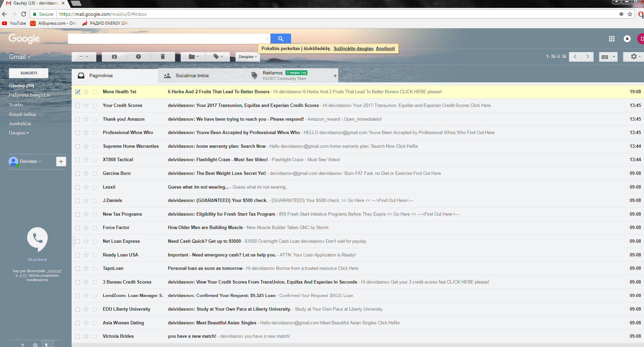The image size is (644, 347).
Task: Start new Hangouts chat plus button
Action: [x=61, y=161]
